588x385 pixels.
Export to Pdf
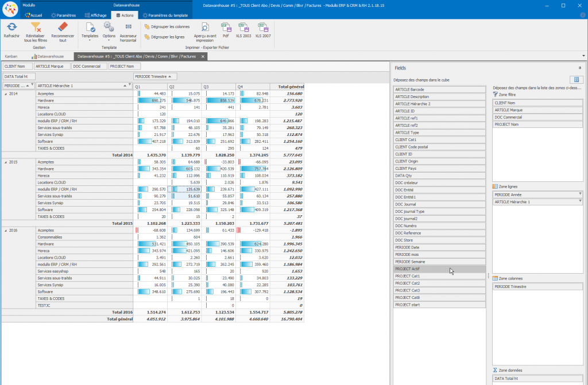pyautogui.click(x=226, y=30)
